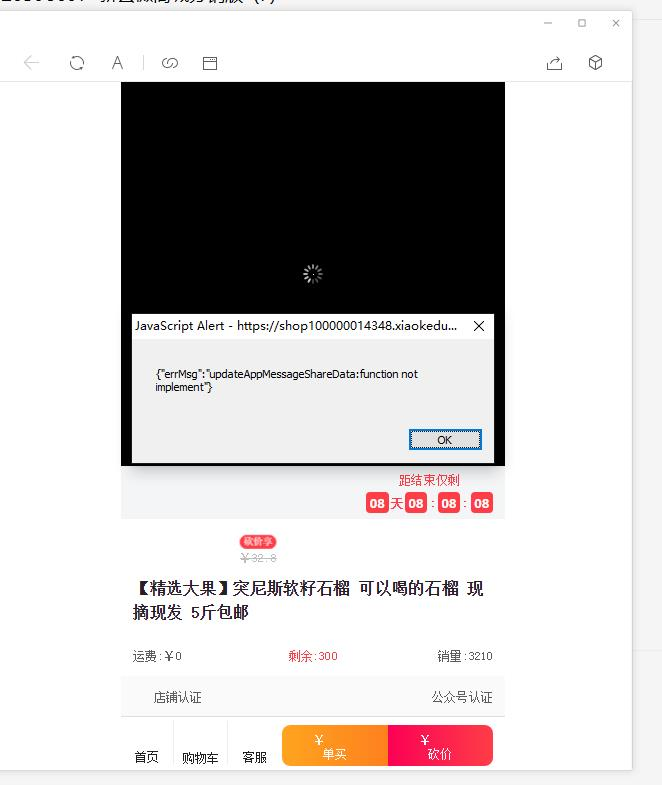Select the 店铺认证 label
Viewport: 662px width, 785px height.
click(177, 697)
